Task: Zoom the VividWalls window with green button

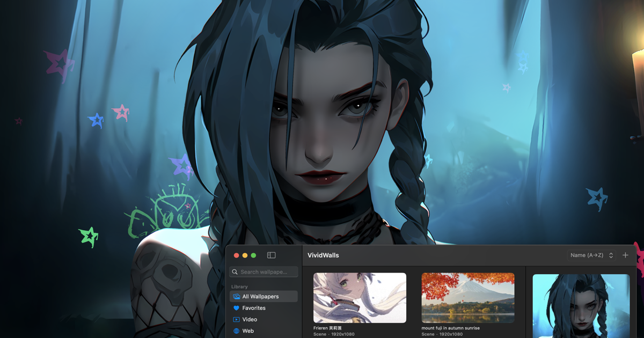Action: pos(254,255)
